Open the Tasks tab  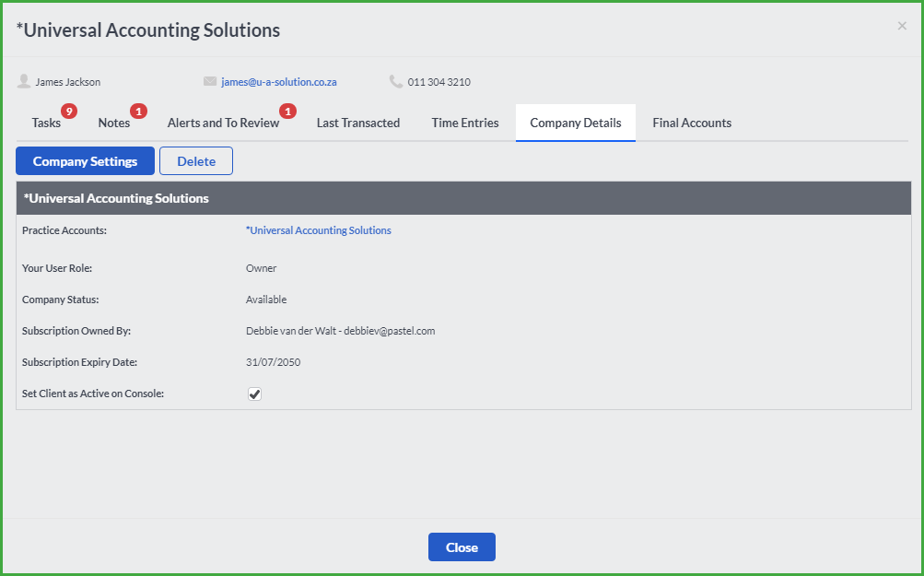tap(47, 123)
